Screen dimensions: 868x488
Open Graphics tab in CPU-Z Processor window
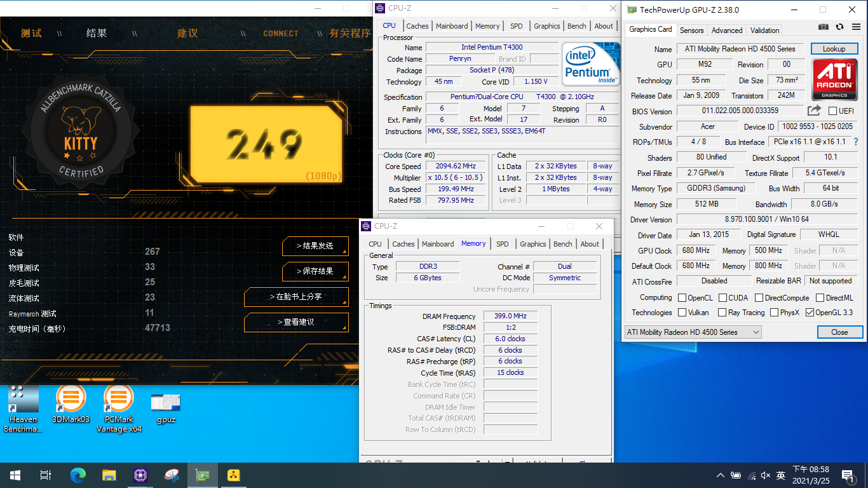point(546,26)
